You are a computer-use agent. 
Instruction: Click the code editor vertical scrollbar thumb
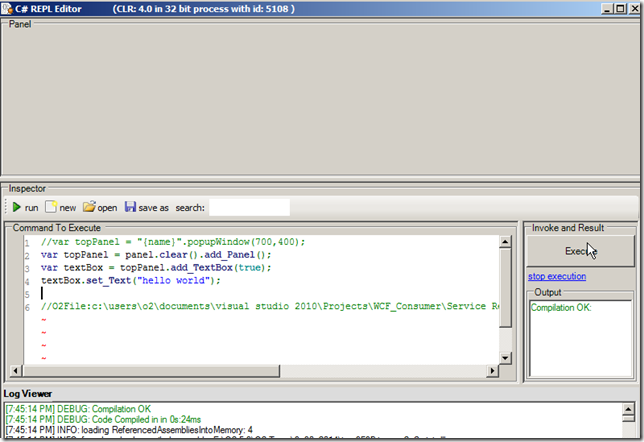pos(505,288)
